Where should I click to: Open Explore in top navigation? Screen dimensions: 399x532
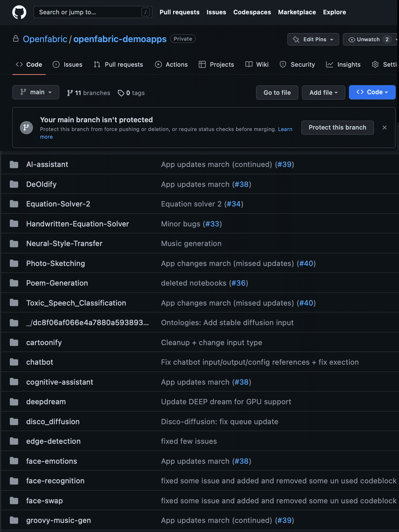click(334, 12)
